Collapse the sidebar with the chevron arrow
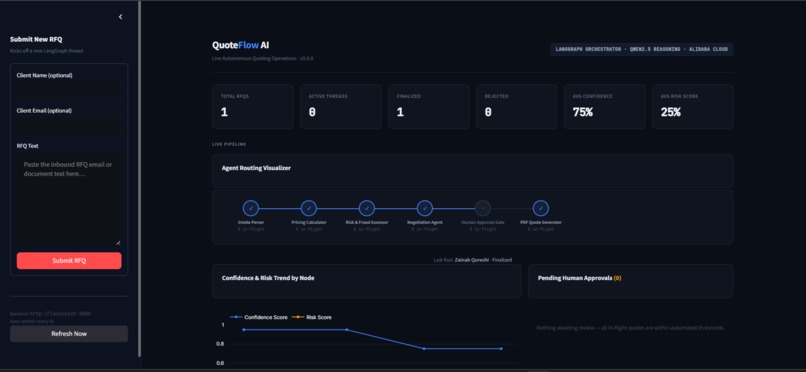The height and width of the screenshot is (372, 806). (x=120, y=17)
